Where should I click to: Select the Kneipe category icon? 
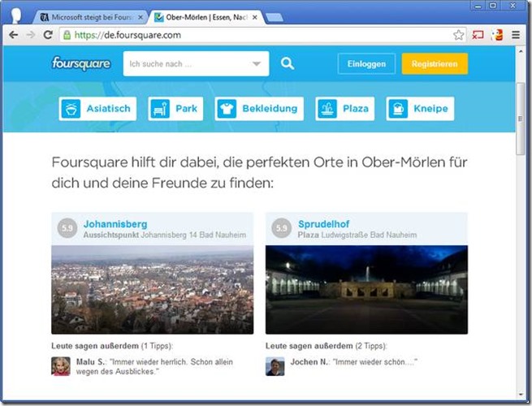[397, 109]
